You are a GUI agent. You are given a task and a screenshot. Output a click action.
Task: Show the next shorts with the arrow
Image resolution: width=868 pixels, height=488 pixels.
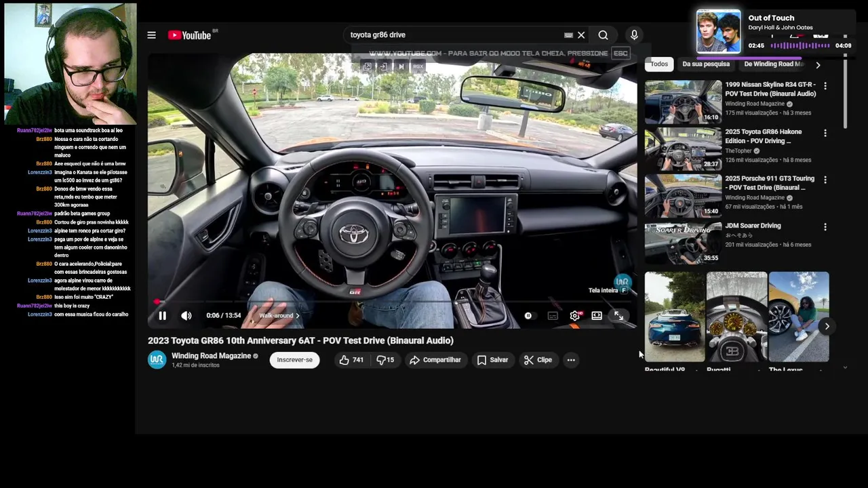tap(827, 327)
